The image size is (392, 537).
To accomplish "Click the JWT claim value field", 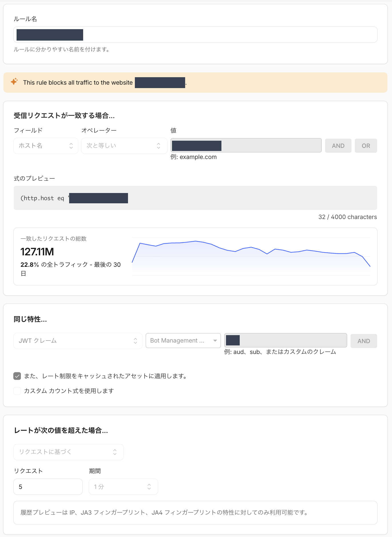I will (286, 340).
